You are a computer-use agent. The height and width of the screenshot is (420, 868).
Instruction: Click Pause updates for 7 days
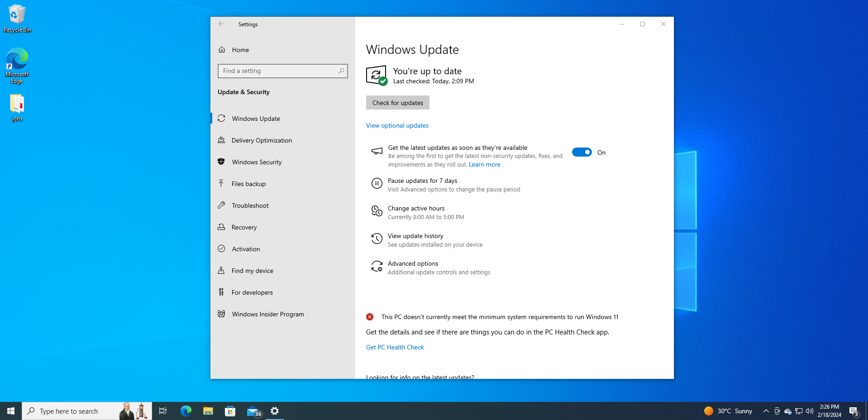point(422,181)
